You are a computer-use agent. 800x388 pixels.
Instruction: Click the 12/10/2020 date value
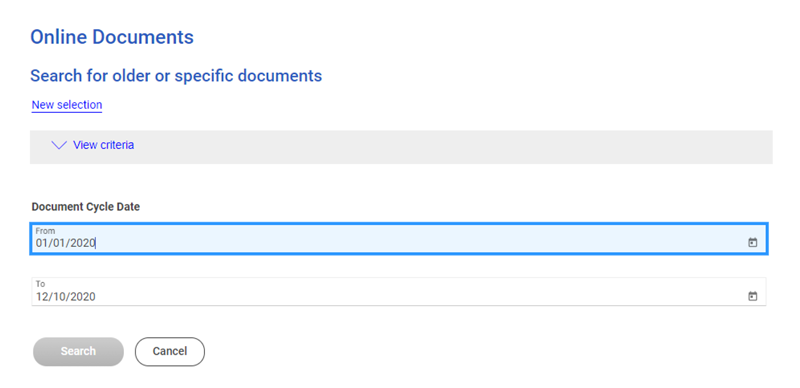point(65,297)
